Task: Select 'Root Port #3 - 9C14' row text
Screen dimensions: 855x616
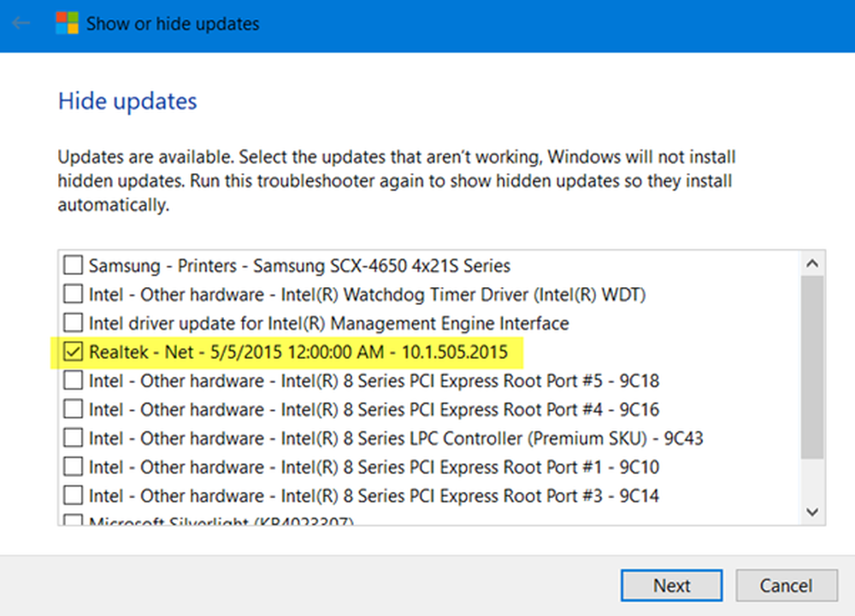Action: click(x=374, y=496)
